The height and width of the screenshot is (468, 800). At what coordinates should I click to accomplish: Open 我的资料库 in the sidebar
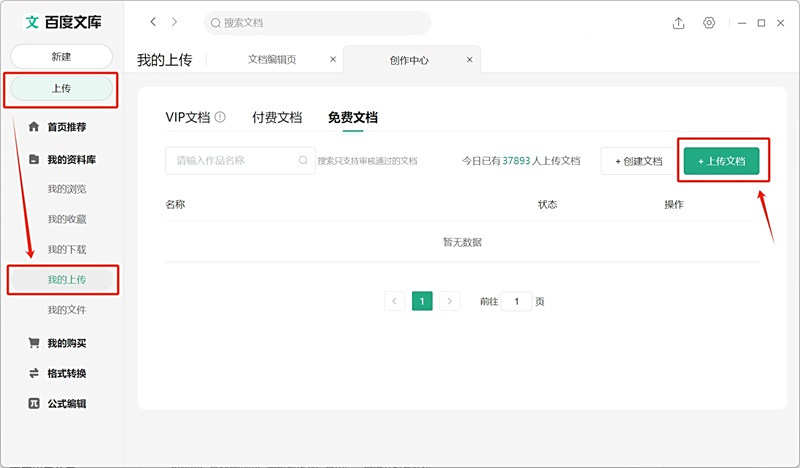pos(71,159)
